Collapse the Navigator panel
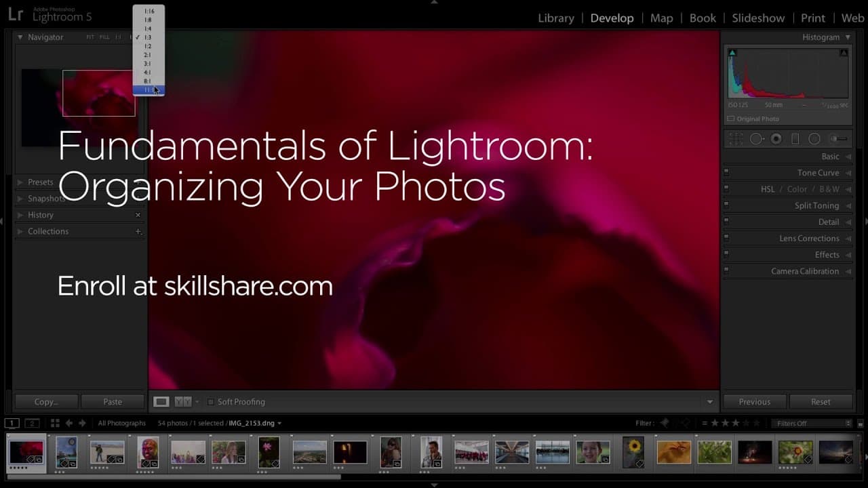Image resolution: width=868 pixels, height=488 pixels. click(x=20, y=37)
